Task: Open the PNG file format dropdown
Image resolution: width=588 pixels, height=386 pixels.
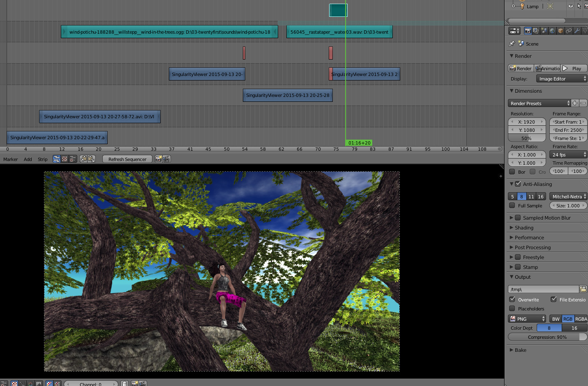Action: click(x=527, y=319)
